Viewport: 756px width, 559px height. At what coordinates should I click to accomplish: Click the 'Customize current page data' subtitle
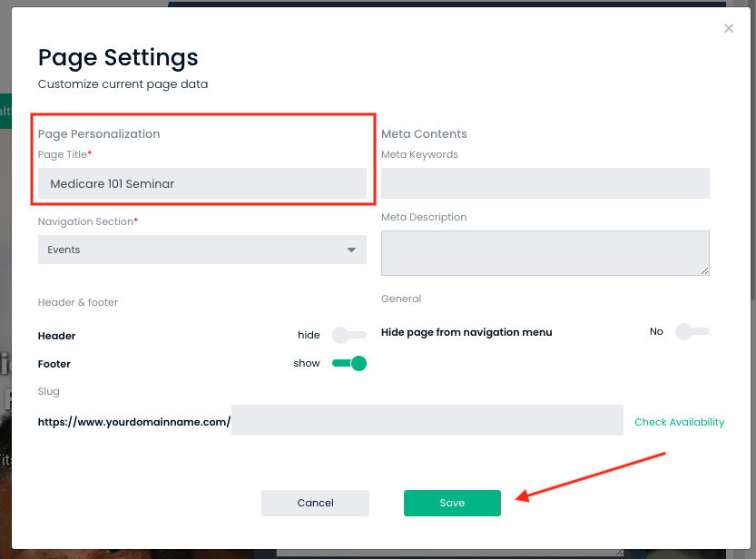pos(123,84)
